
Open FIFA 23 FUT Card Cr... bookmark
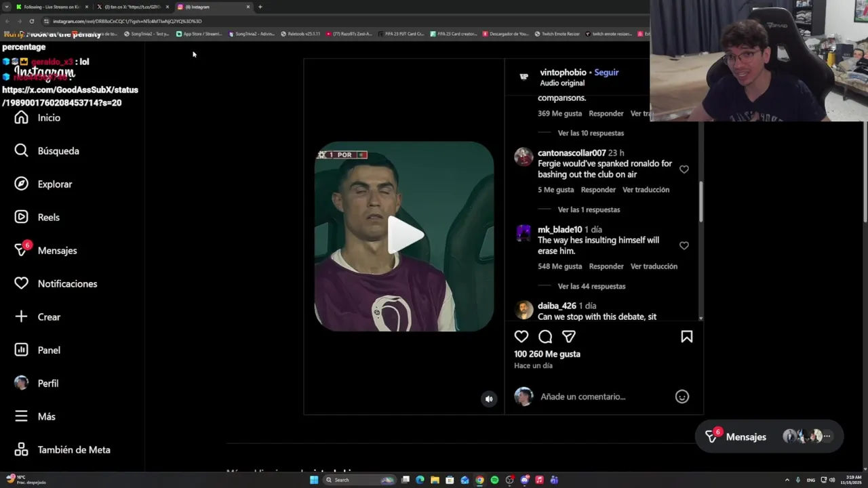401,34
